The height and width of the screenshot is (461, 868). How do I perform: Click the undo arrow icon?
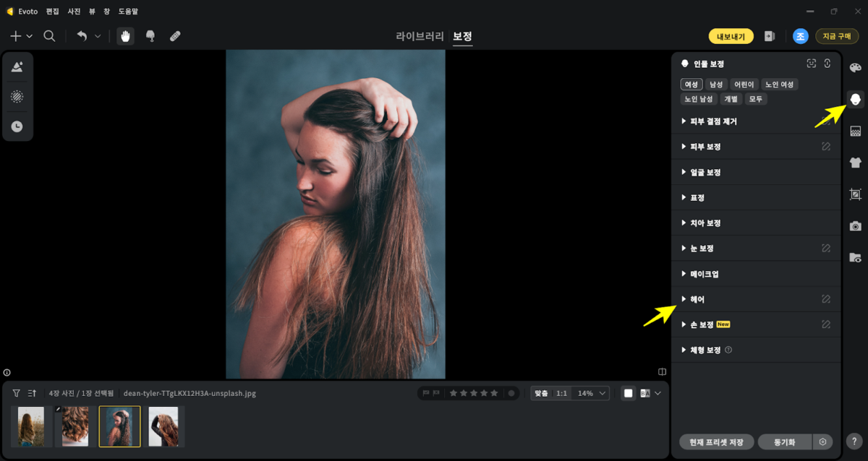click(82, 36)
